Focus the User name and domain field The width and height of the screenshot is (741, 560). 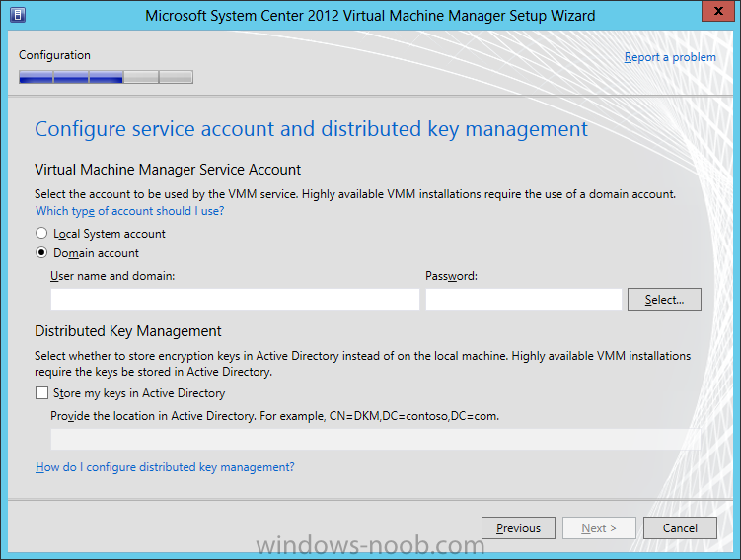(x=235, y=300)
